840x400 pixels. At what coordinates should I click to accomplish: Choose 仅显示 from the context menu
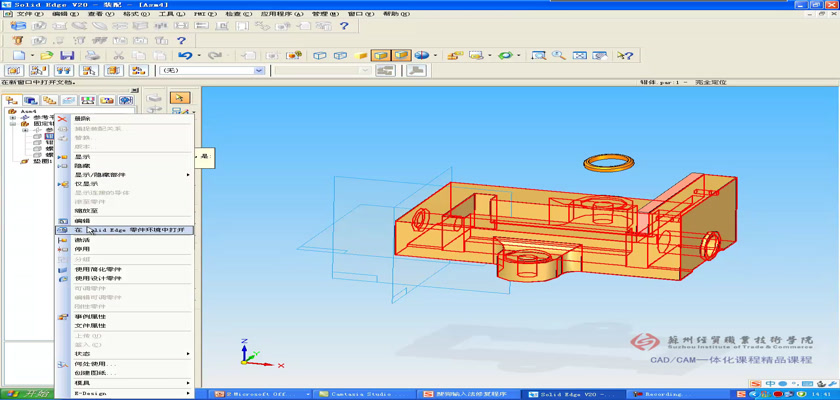[125, 184]
